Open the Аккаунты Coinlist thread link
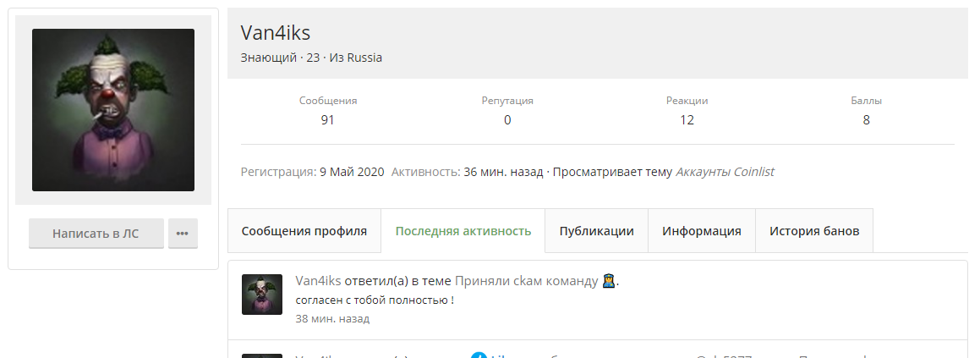The image size is (980, 358). pos(725,172)
